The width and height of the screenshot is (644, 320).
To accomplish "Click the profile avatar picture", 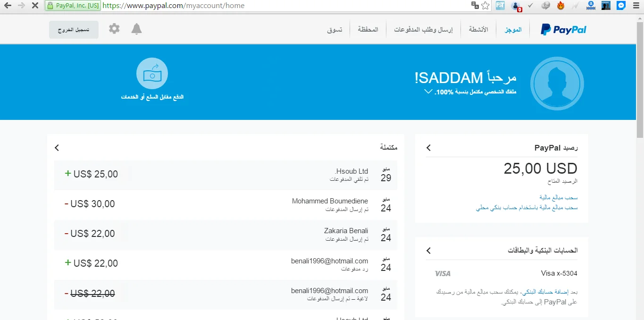I will 557,84.
